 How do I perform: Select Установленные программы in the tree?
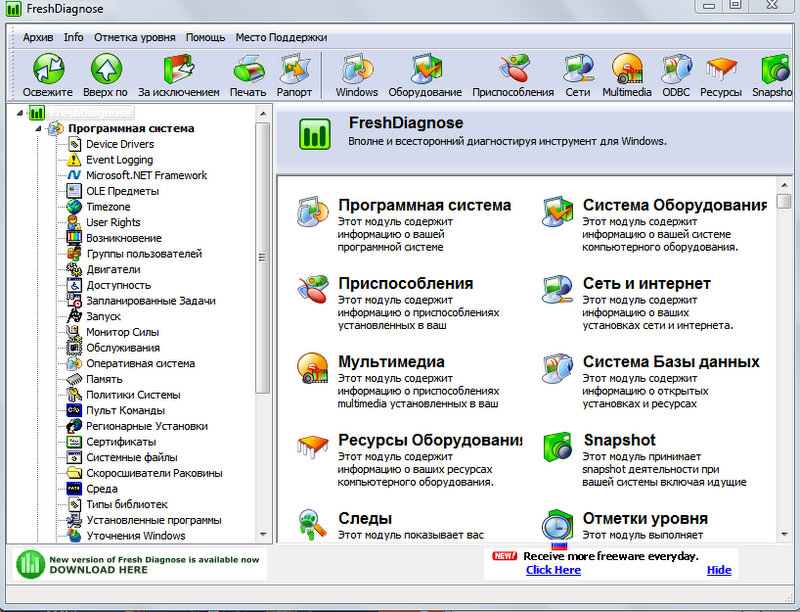coord(154,520)
